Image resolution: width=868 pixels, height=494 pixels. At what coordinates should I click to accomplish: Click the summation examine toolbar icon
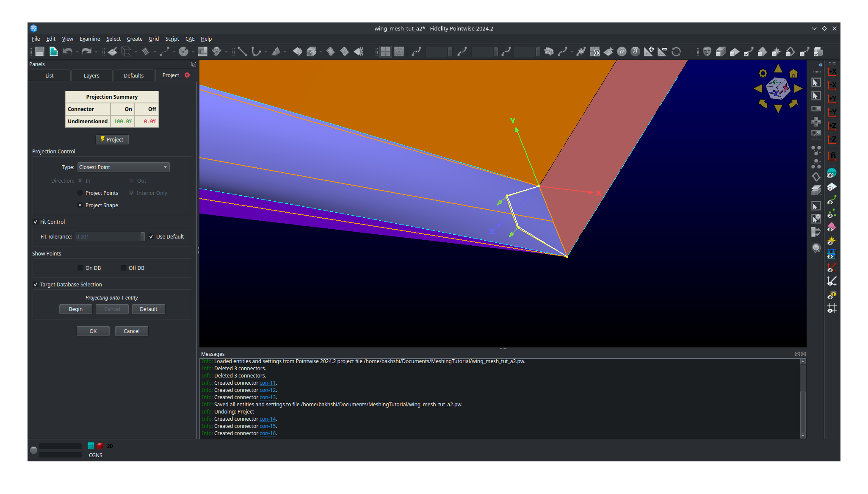(x=596, y=51)
